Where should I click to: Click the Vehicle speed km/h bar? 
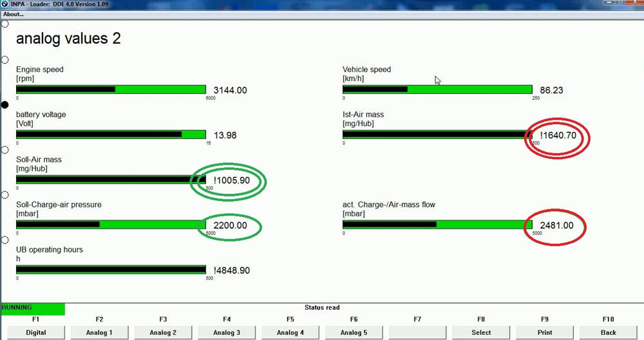point(437,90)
